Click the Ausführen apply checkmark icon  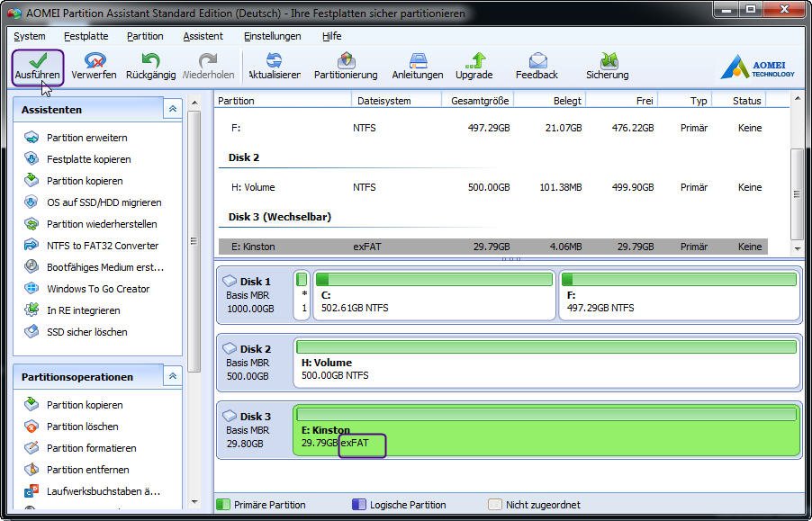pos(37,60)
